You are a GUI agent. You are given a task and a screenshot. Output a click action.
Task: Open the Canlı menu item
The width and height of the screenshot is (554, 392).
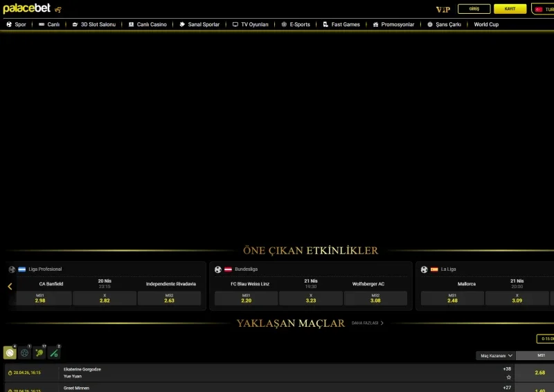[49, 24]
